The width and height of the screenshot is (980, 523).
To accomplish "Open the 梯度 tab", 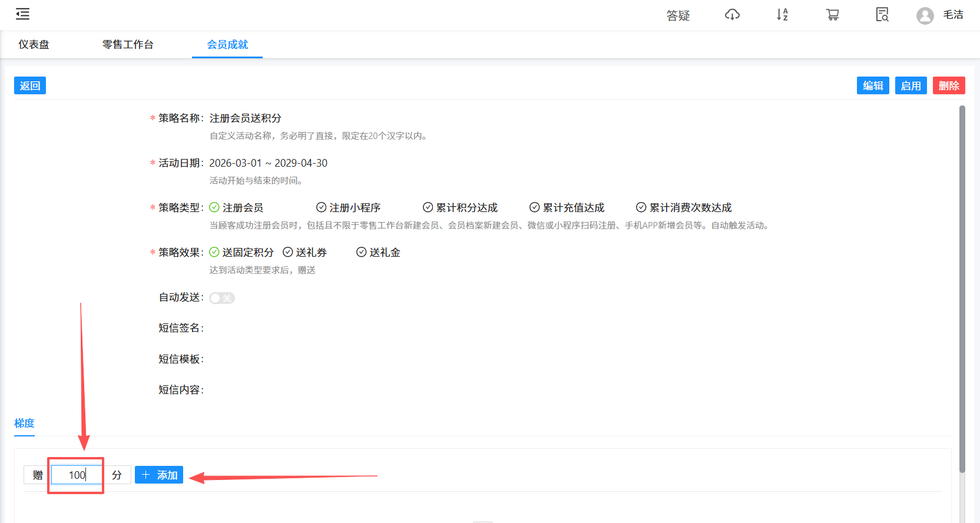I will click(24, 423).
